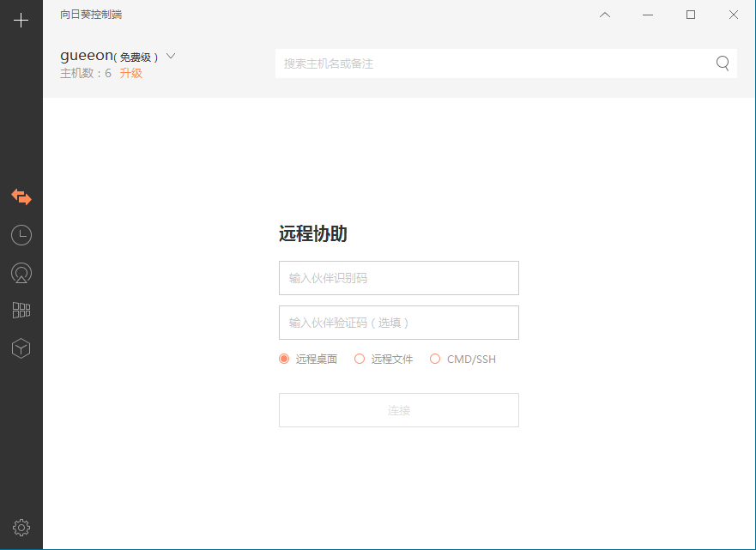Click the cube icon in sidebar
Screen dimensions: 756x550
21,348
